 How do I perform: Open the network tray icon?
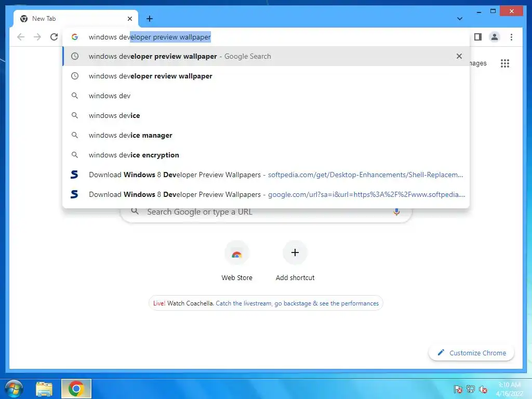pos(471,389)
